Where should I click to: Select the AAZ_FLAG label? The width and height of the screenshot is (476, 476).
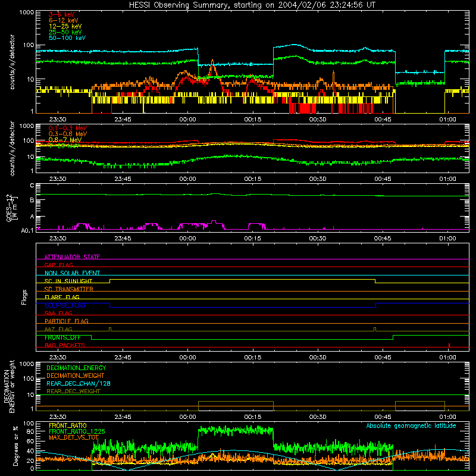(x=58, y=329)
